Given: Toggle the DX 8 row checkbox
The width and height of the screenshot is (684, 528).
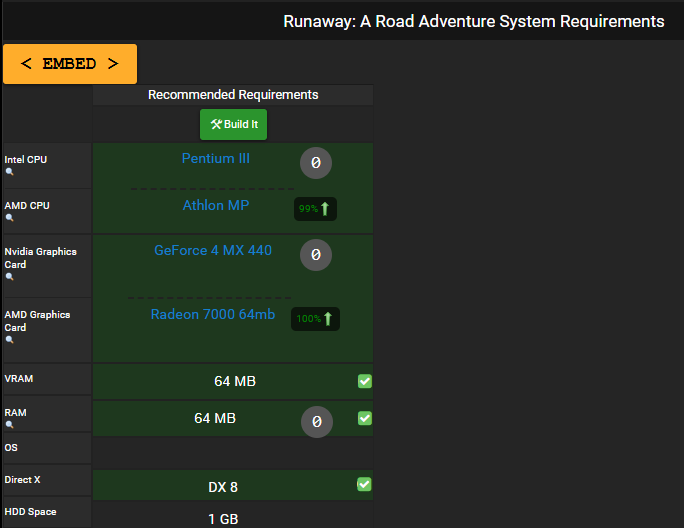Looking at the screenshot, I should pos(364,484).
